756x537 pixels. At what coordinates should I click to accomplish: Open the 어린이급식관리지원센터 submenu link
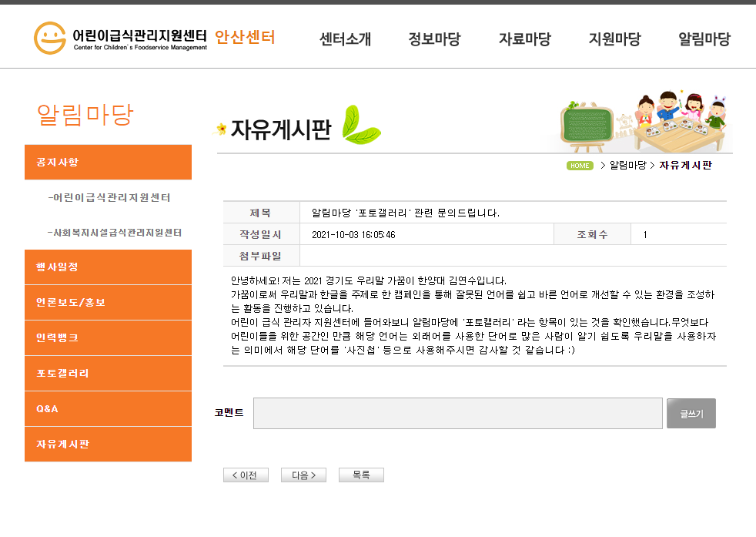pos(109,197)
